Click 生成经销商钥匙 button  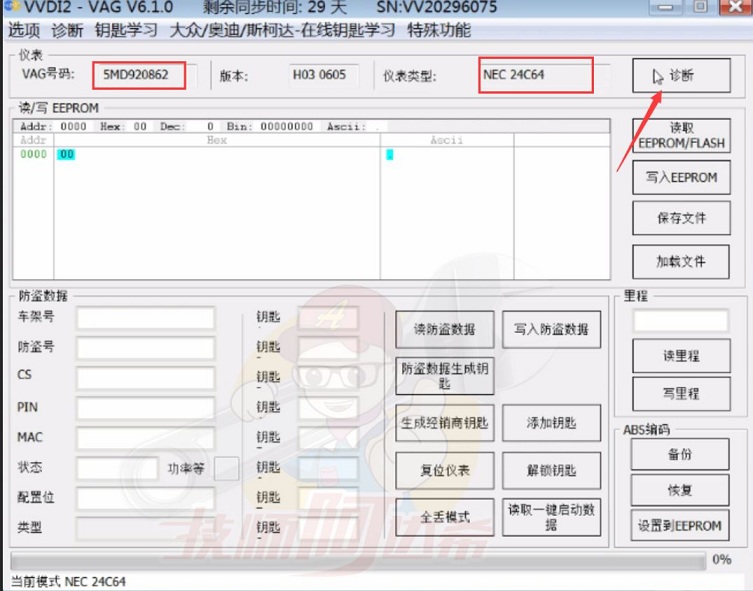(445, 422)
